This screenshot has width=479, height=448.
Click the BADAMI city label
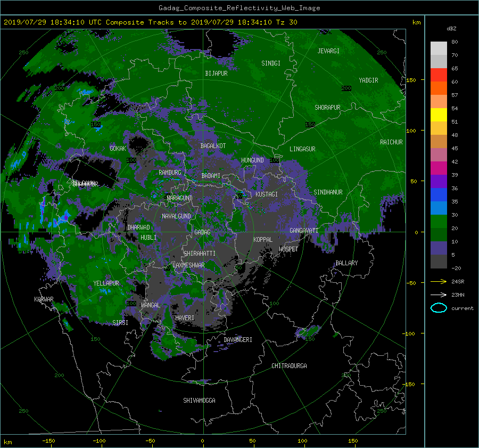pyautogui.click(x=211, y=176)
